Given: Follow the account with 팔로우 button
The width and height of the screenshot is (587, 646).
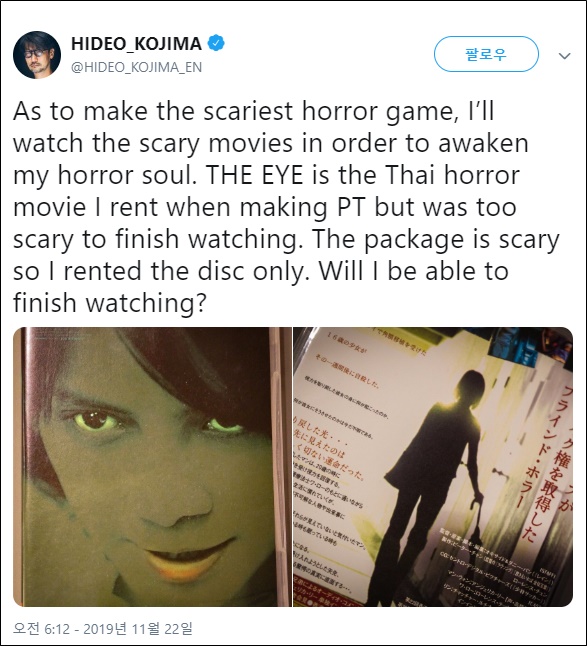Looking at the screenshot, I should point(486,54).
